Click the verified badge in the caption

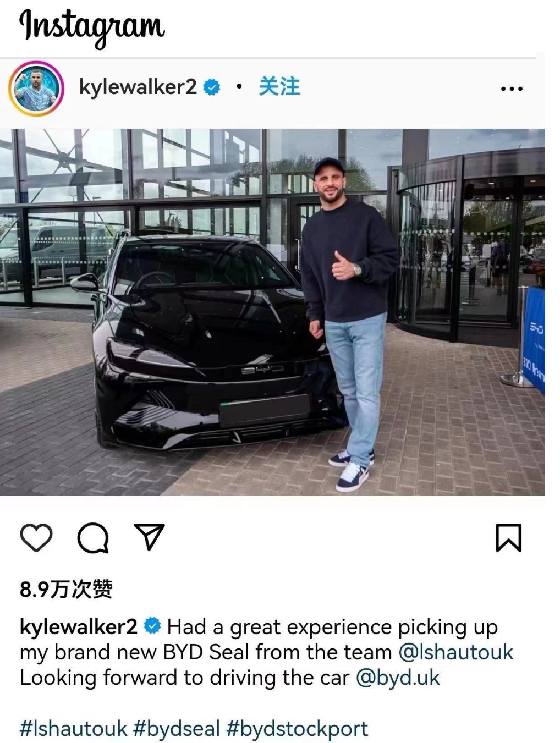152,626
